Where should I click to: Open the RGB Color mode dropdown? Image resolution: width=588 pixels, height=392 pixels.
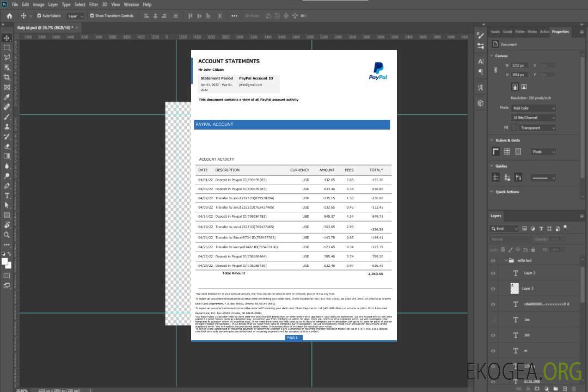[533, 108]
